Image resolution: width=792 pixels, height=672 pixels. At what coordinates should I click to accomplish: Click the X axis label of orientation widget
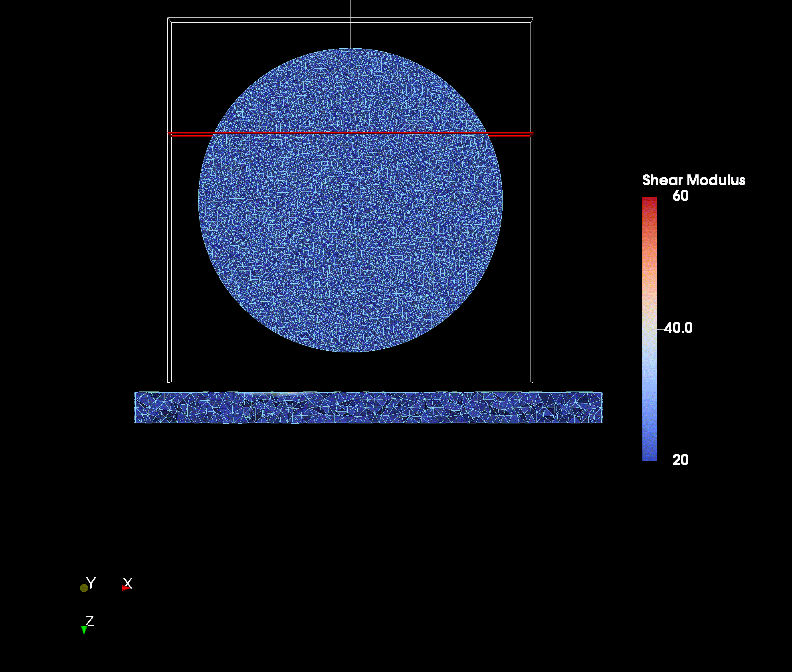tap(128, 583)
